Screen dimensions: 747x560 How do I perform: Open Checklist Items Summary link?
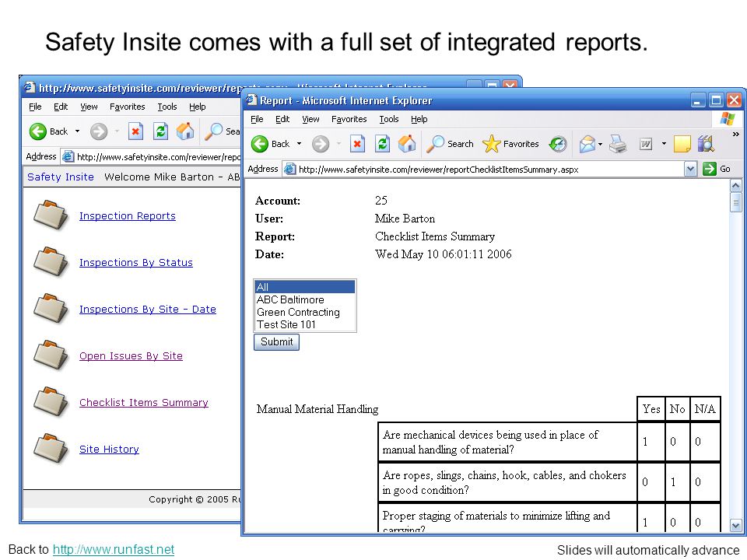coord(144,402)
